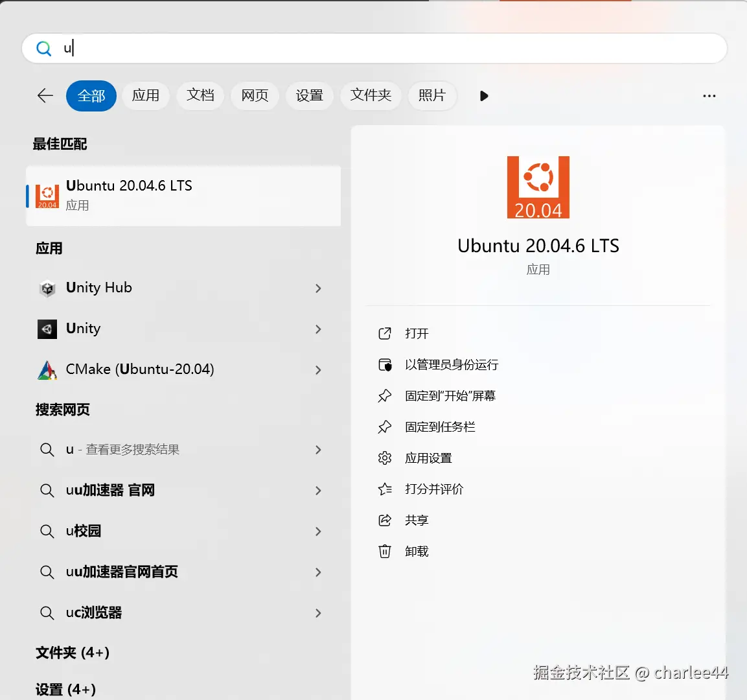Screen dimensions: 747x700
Task: Click the share icon beside 共享
Action: pyautogui.click(x=385, y=520)
